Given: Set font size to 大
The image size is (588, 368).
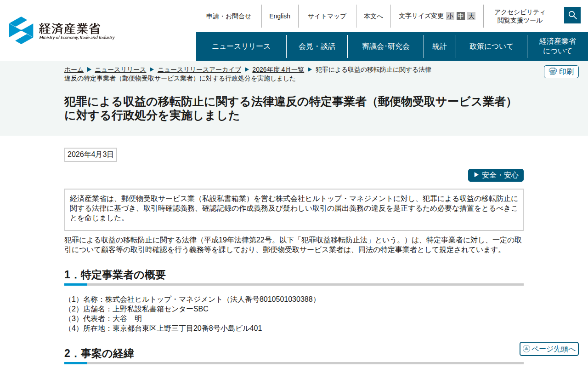Looking at the screenshot, I should (471, 16).
